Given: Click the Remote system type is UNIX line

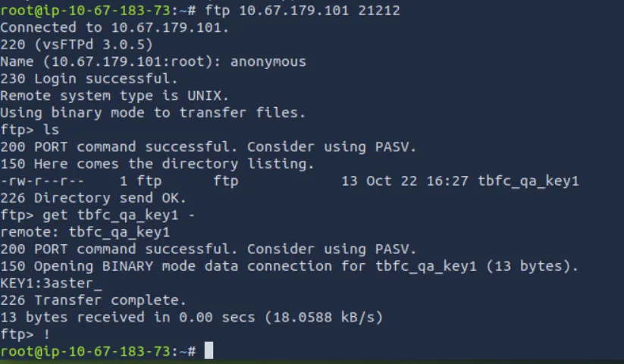Looking at the screenshot, I should point(114,96).
